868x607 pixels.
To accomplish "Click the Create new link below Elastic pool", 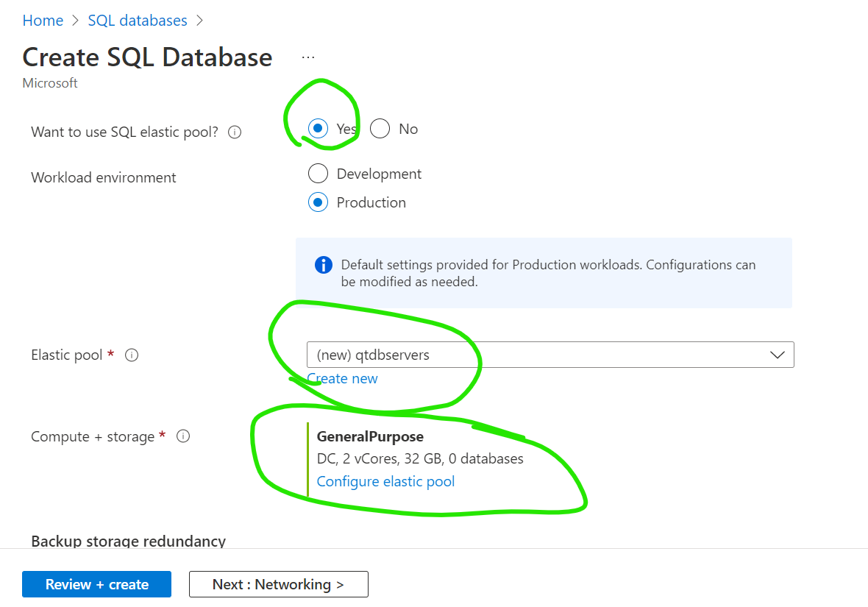I will coord(342,378).
